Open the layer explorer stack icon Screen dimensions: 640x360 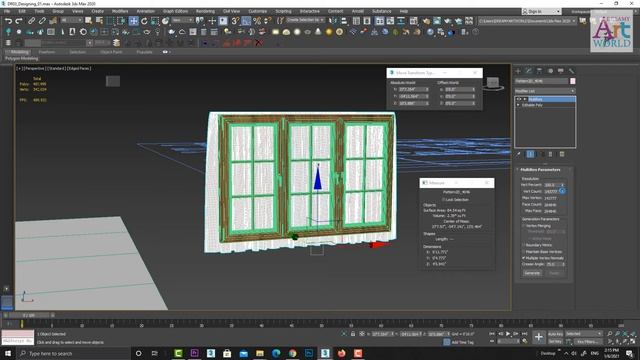coord(116,42)
